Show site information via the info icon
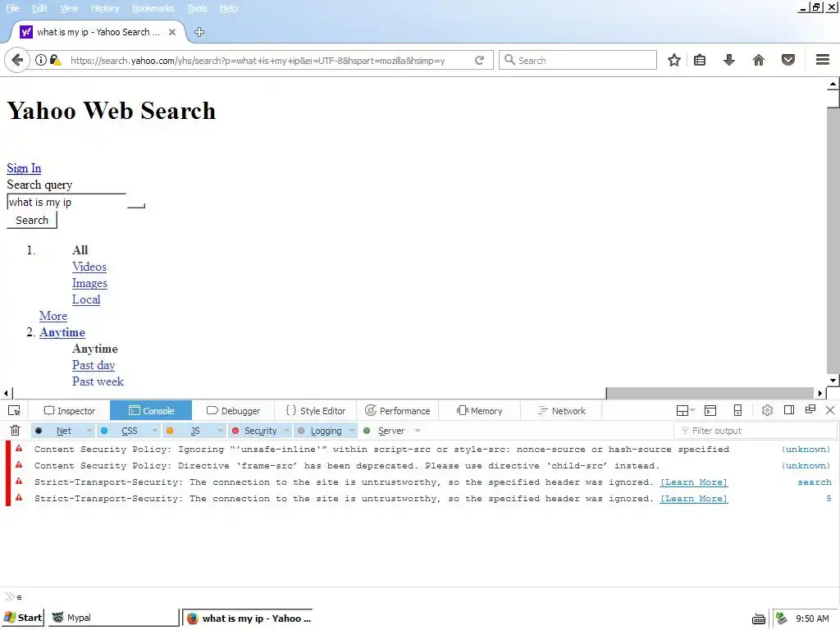Screen dimensions: 840x630 tap(41, 60)
